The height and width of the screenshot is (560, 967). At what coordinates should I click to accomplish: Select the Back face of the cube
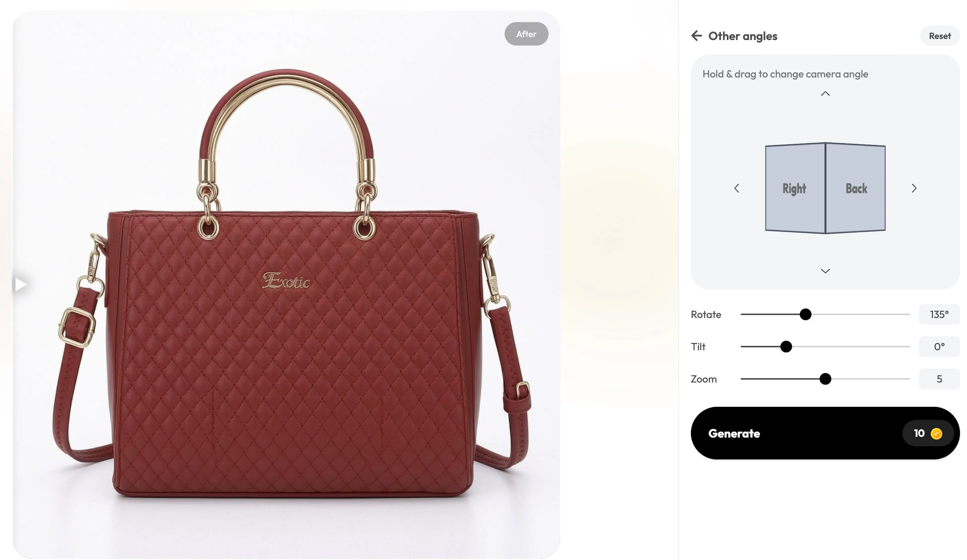pyautogui.click(x=855, y=188)
